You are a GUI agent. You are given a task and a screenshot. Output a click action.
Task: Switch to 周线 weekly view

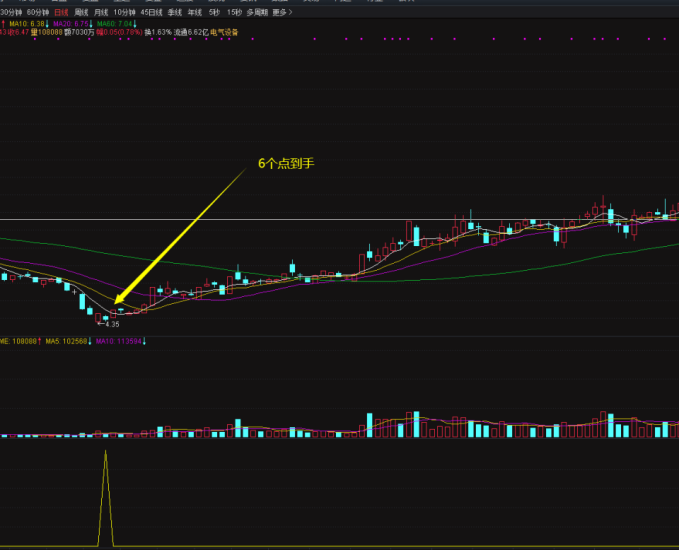coord(81,12)
